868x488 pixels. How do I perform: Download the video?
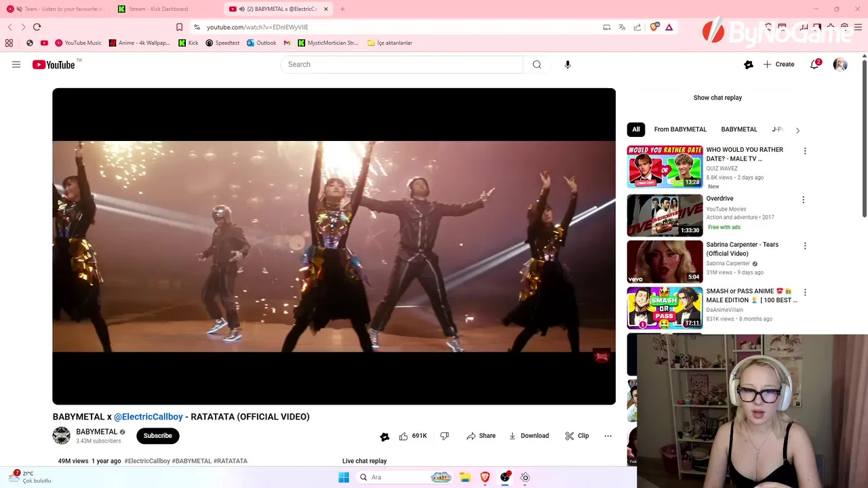coord(529,436)
